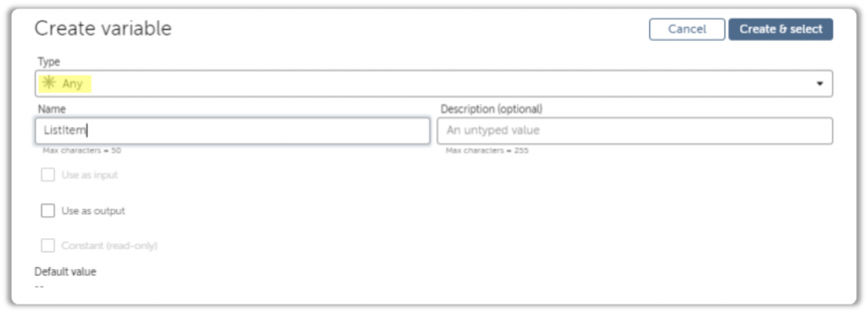Click the Constant (read-only) label text
The image size is (868, 313).
coord(109,246)
